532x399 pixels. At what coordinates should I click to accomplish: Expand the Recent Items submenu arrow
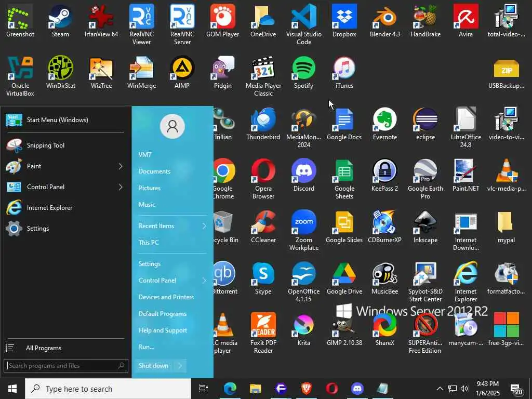click(x=204, y=226)
